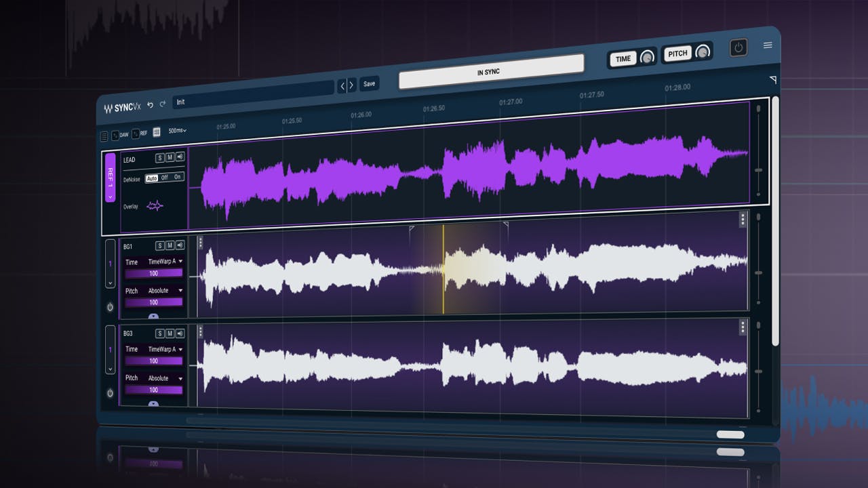The width and height of the screenshot is (868, 488).
Task: Set DeNoise to Off
Action: (163, 178)
